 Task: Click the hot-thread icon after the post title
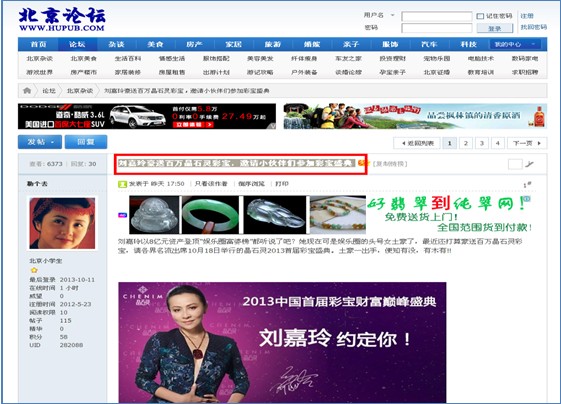point(363,164)
